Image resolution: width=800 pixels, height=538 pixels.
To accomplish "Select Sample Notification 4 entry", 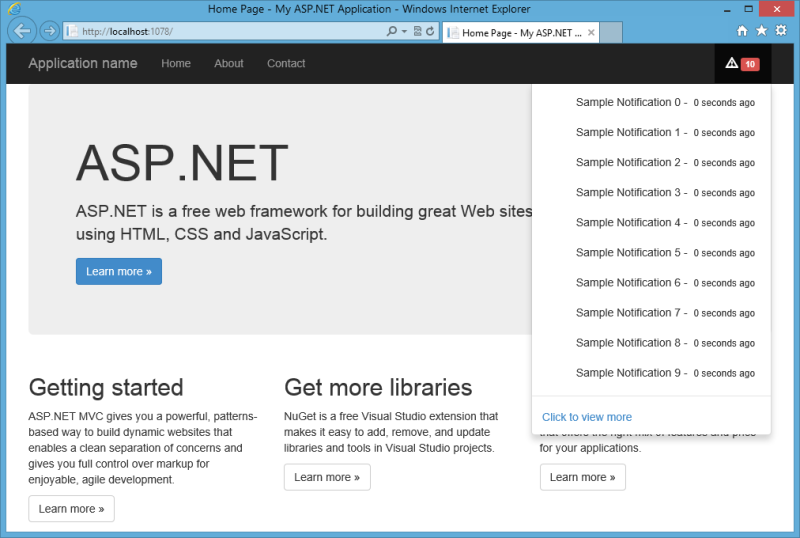I will pyautogui.click(x=651, y=223).
